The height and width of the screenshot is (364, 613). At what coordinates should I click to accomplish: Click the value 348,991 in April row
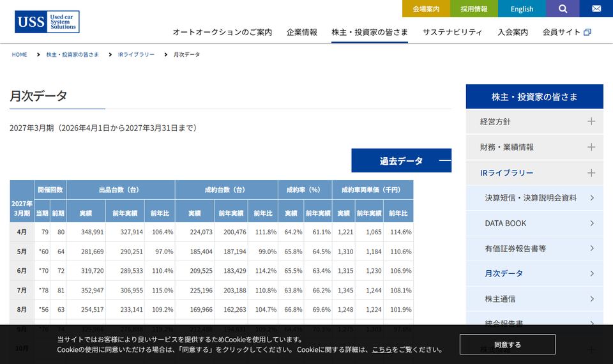click(92, 232)
